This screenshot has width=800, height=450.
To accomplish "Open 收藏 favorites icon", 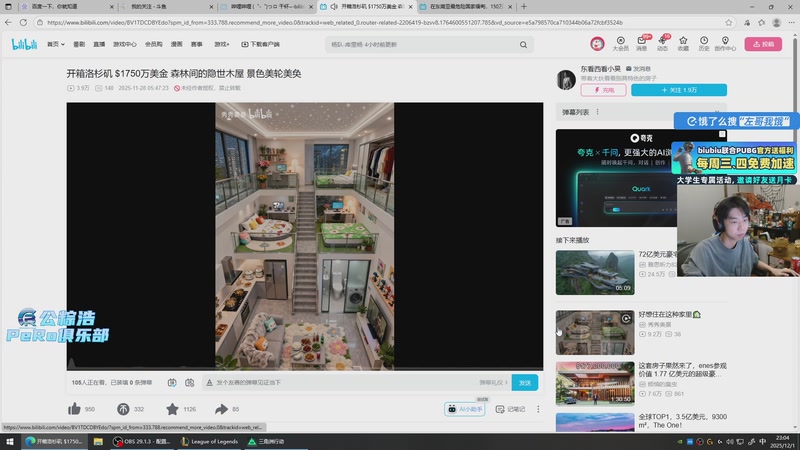I will (683, 44).
